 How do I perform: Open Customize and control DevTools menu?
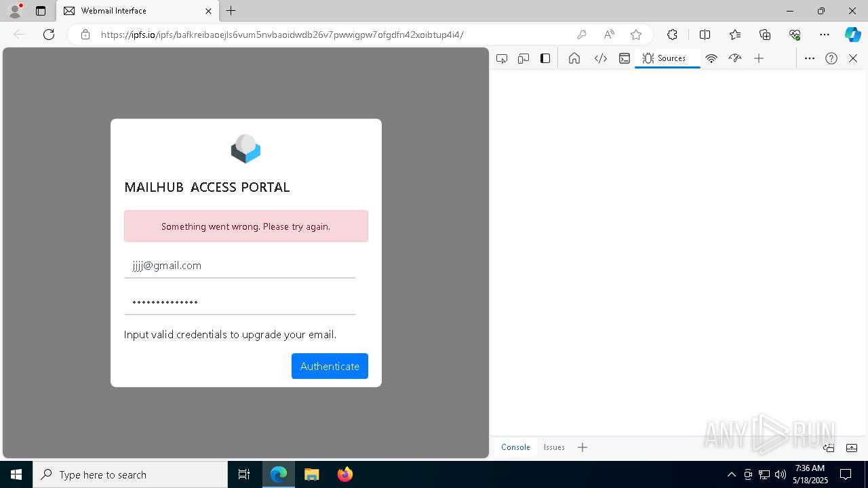pyautogui.click(x=810, y=58)
